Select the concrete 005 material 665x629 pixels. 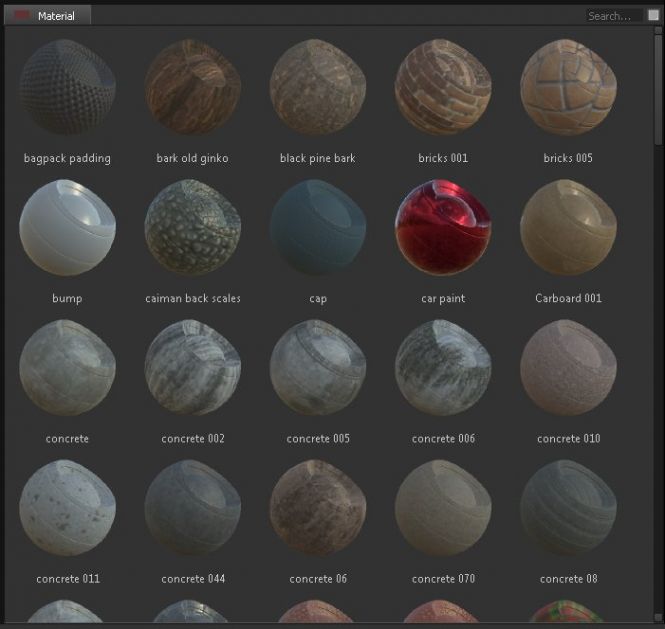coord(318,368)
